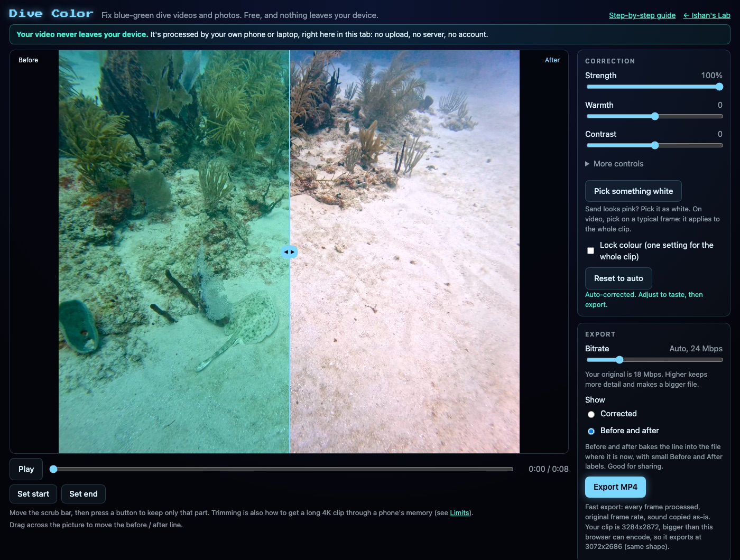Viewport: 740px width, 560px height.
Task: Click the Warmth slider handle
Action: point(655,116)
